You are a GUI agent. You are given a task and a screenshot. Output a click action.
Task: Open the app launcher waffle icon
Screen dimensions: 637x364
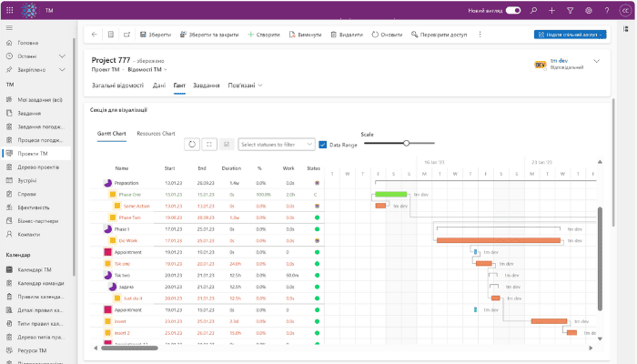(9, 11)
